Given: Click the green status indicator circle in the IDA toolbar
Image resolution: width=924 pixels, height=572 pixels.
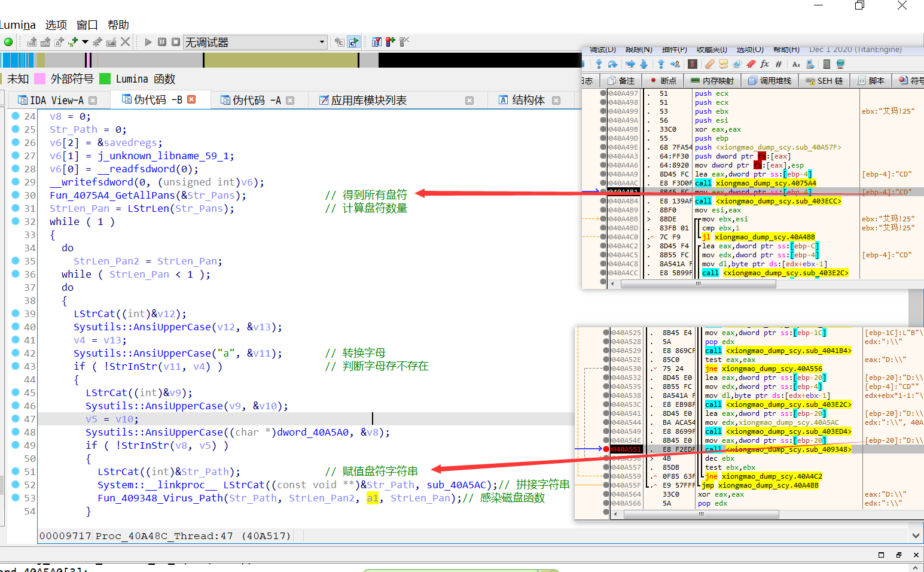Looking at the screenshot, I should (8, 42).
